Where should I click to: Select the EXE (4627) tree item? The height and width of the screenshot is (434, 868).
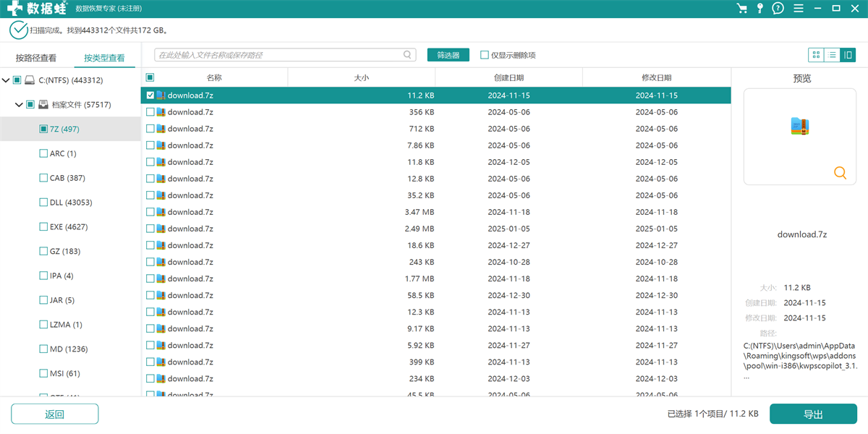pos(68,227)
